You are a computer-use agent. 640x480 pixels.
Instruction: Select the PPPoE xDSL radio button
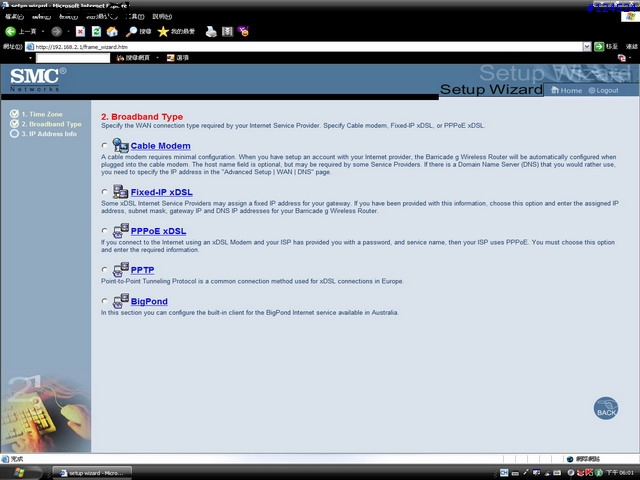104,231
